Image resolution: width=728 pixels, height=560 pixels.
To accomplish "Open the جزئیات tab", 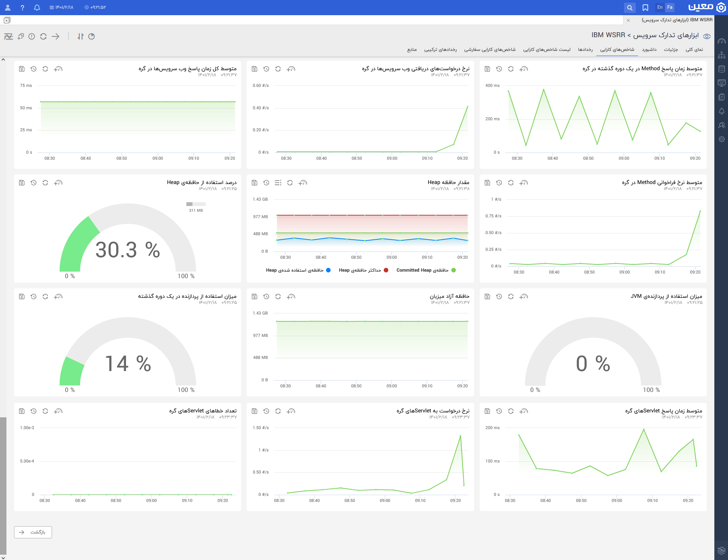I will click(x=671, y=49).
